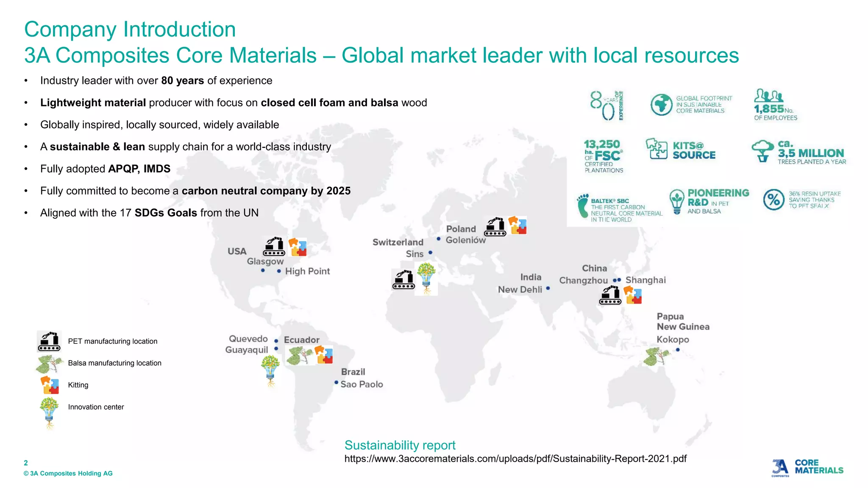Screen dimensions: 868x488
Task: Click the innovation center icon near Sins
Action: 426,278
